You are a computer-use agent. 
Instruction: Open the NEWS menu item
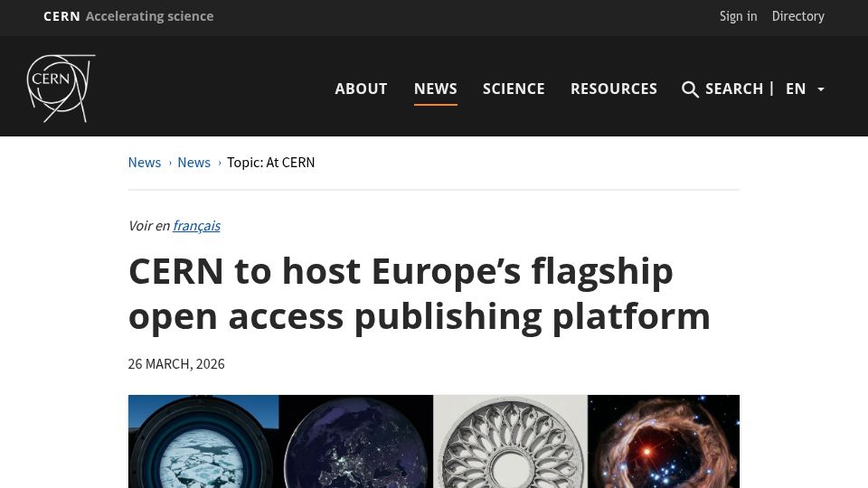point(436,89)
